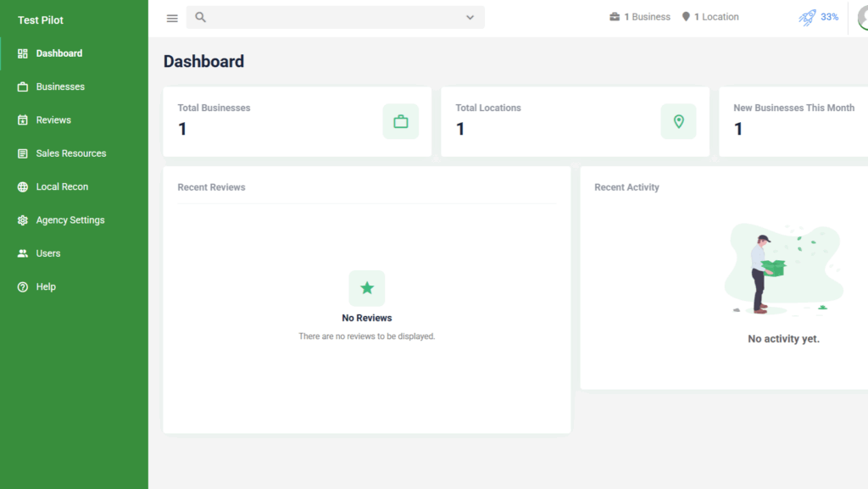868x489 pixels.
Task: Go to the Users sidebar item
Action: 75,253
